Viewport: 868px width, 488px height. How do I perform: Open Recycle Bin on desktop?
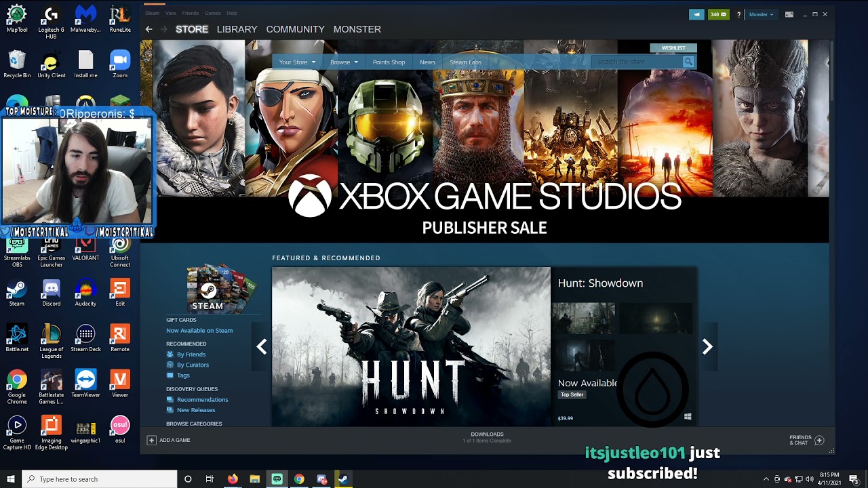[x=17, y=65]
